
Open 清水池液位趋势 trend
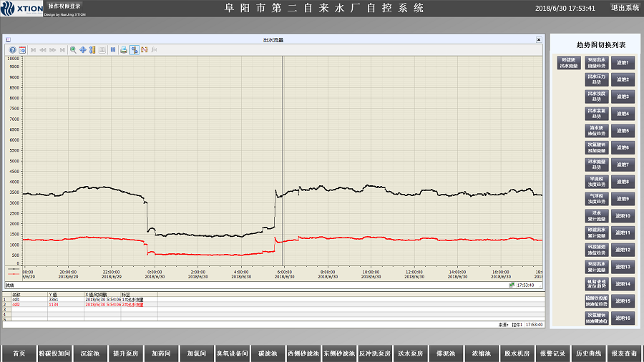coord(597,131)
